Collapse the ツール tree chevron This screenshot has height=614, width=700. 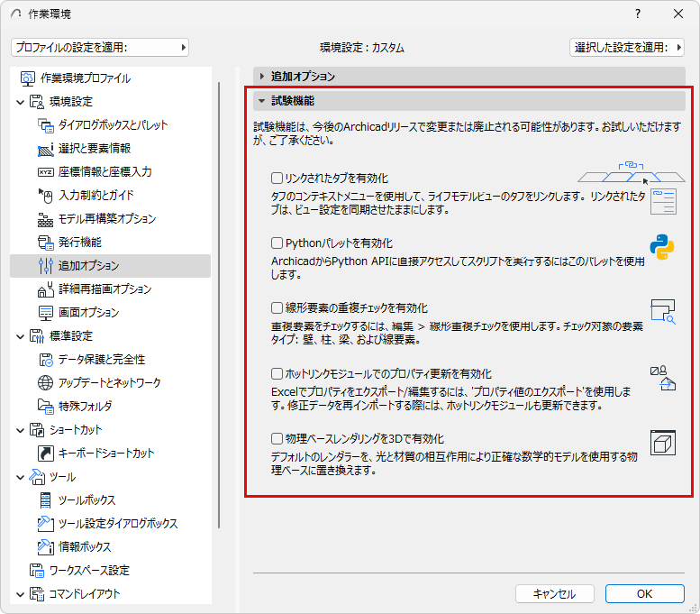[x=20, y=477]
